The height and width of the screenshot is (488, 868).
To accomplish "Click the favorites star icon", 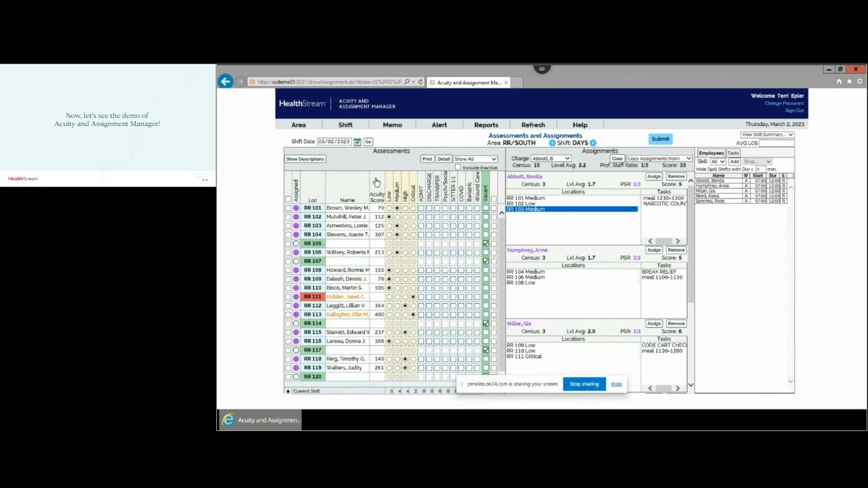I will (848, 81).
